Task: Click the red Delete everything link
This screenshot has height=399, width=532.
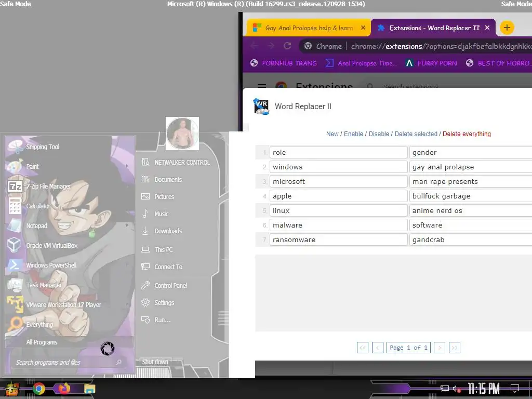Action: [x=467, y=134]
